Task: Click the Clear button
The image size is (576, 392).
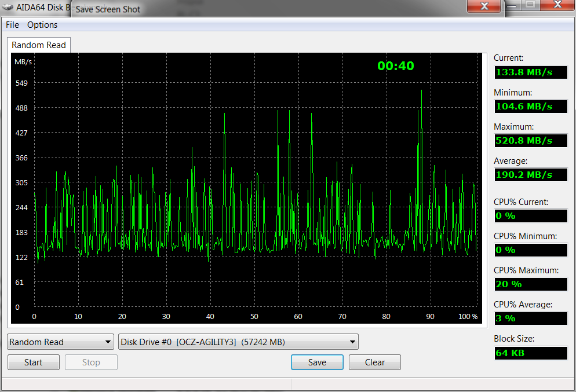Action: pyautogui.click(x=375, y=362)
